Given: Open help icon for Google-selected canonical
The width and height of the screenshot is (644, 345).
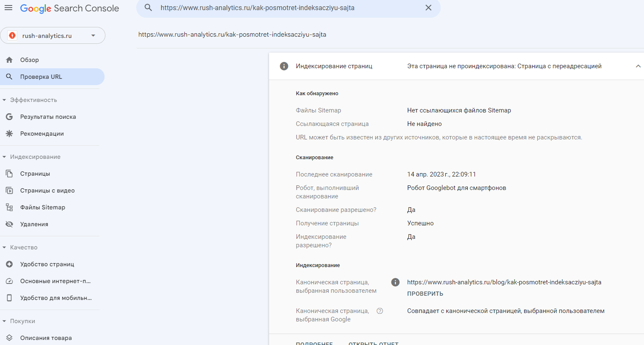Looking at the screenshot, I should click(x=380, y=311).
